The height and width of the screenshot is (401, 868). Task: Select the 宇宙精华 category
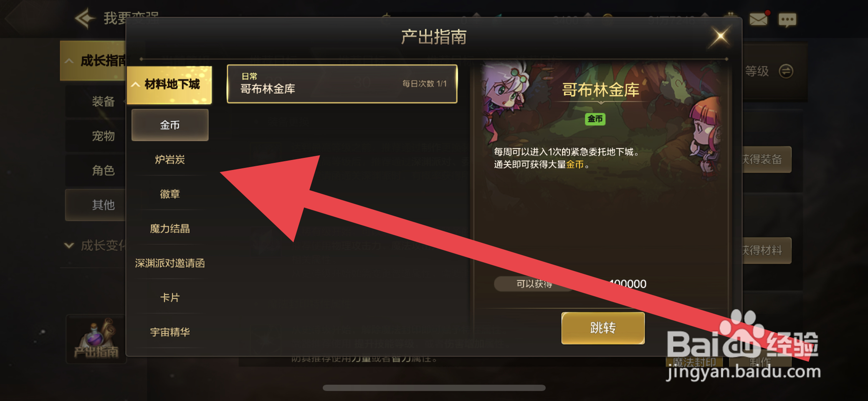[170, 332]
